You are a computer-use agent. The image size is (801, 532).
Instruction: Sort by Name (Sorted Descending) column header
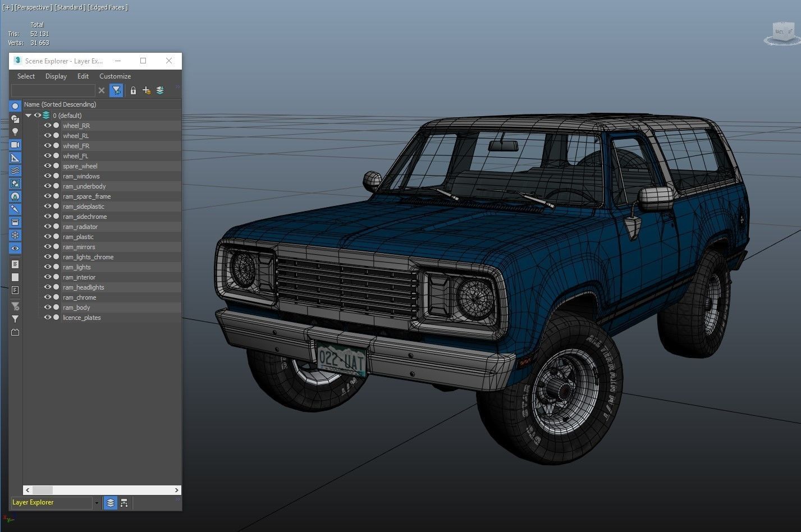pos(102,104)
